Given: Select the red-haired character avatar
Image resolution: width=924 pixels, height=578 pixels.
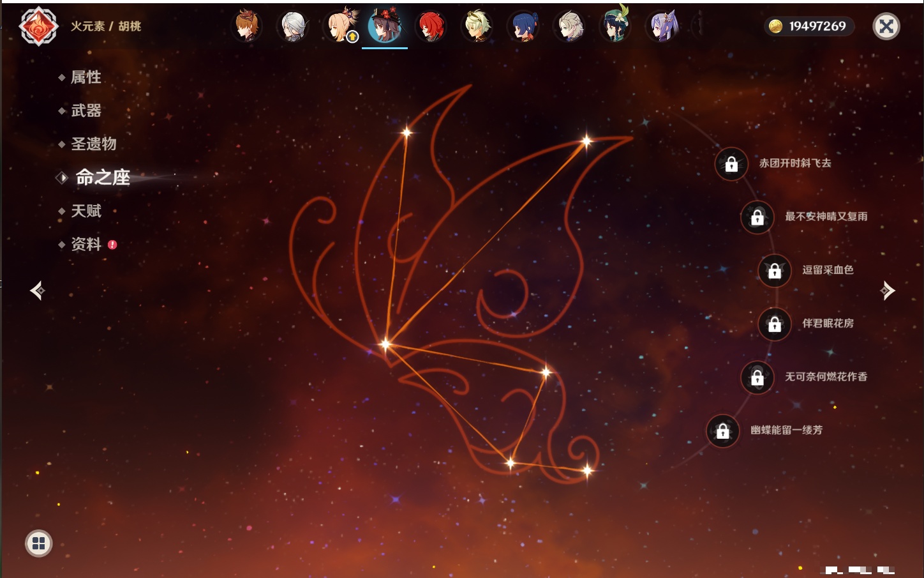Looking at the screenshot, I should [431, 27].
